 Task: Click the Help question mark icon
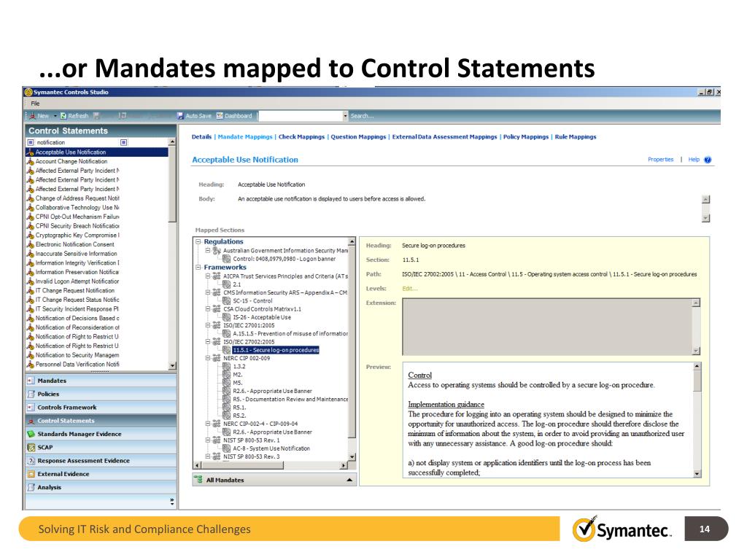point(708,160)
